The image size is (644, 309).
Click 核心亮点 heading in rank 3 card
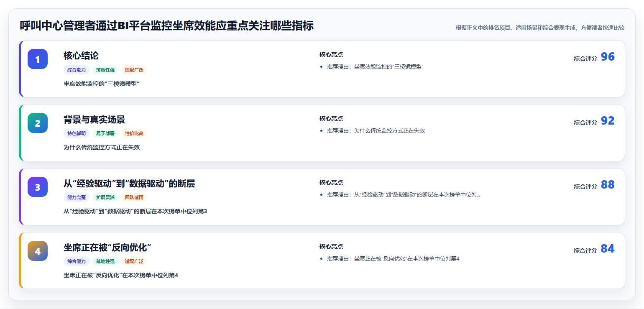331,183
